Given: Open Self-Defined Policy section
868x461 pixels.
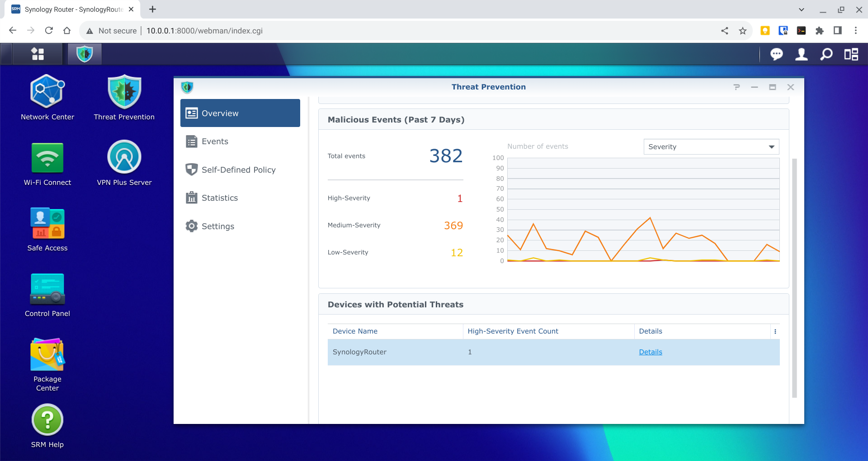Looking at the screenshot, I should coord(240,170).
